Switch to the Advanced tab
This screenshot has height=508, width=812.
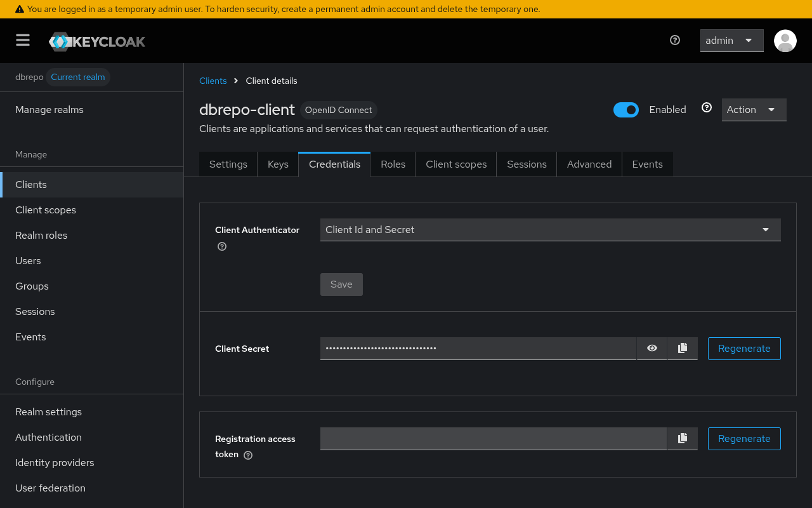(589, 164)
